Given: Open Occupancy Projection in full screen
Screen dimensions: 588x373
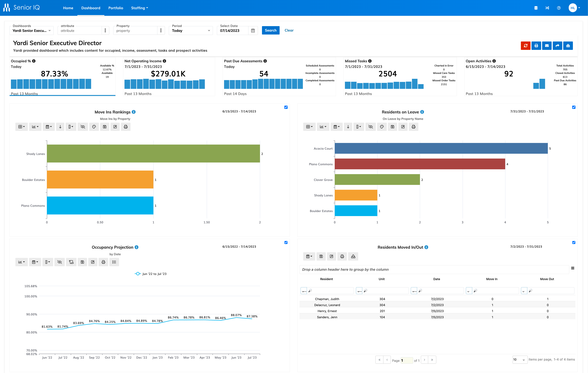Looking at the screenshot, I should point(93,262).
